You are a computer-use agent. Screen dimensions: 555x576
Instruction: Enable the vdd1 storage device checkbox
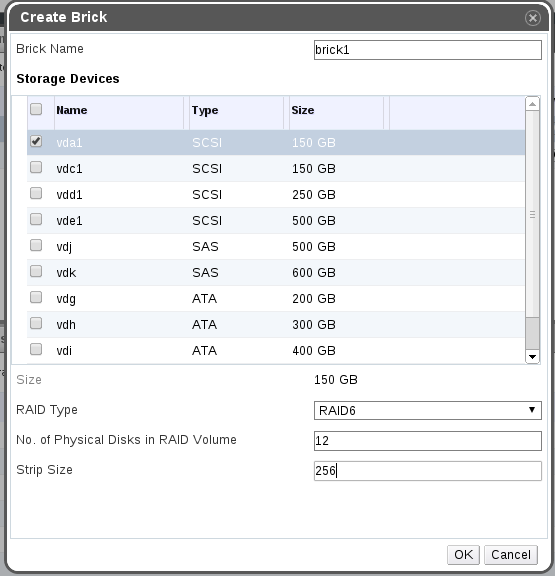coord(36,193)
